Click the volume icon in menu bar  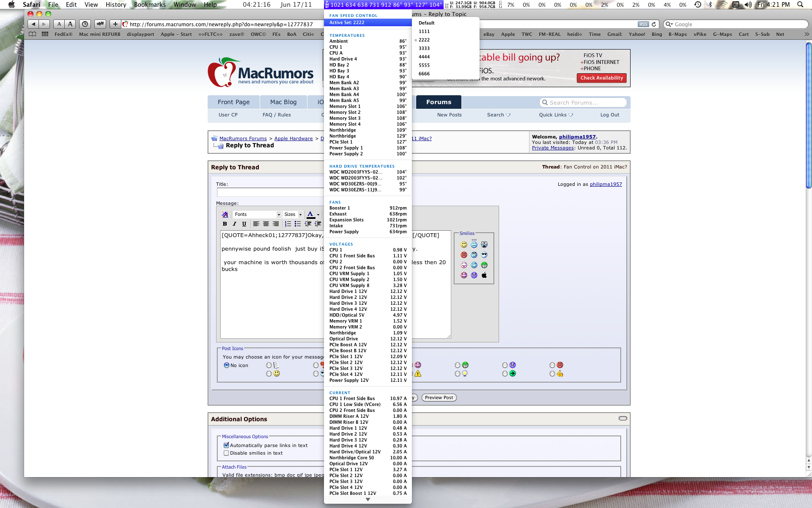(748, 5)
